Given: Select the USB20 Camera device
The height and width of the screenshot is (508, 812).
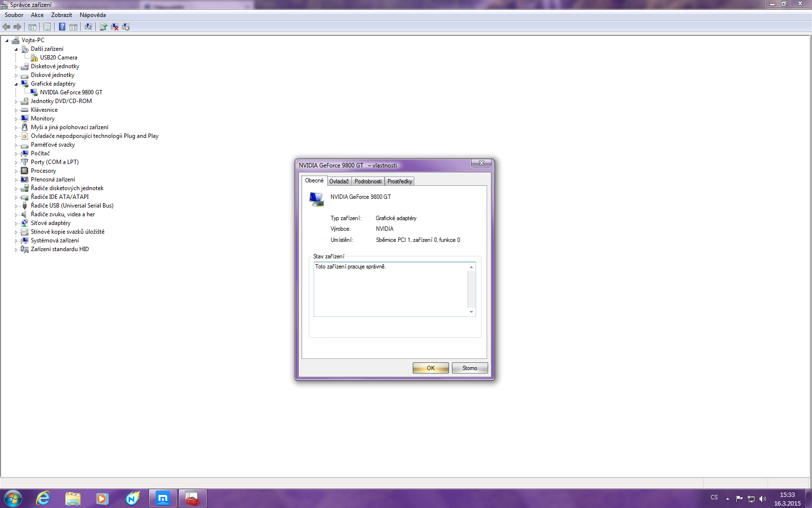Looking at the screenshot, I should 58,58.
